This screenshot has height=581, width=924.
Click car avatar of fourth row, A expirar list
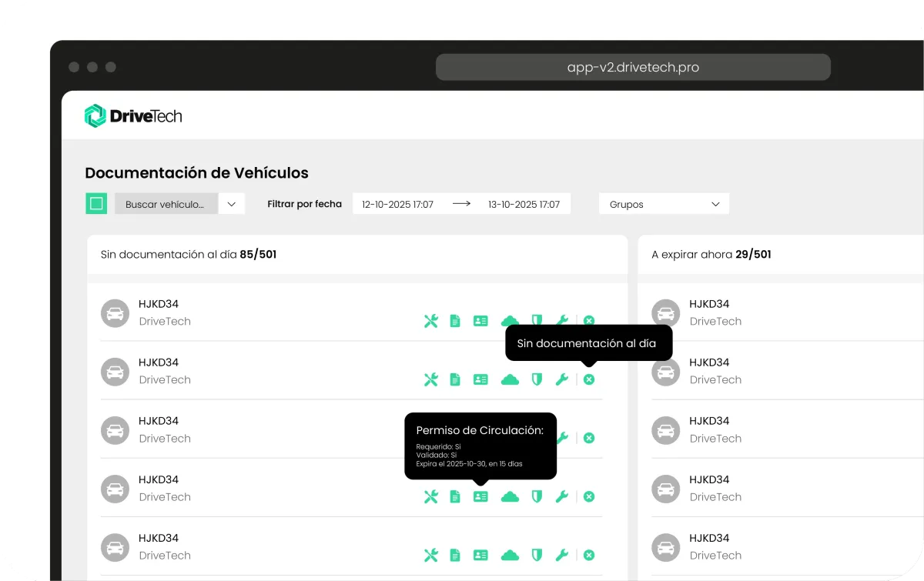[x=665, y=489]
